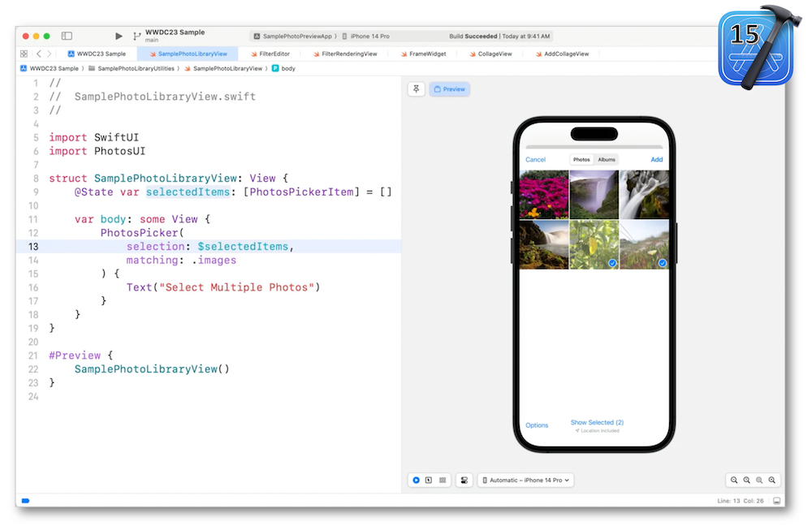Click the "Select Multiple Photos" string literal
This screenshot has width=812, height=526.
(x=236, y=287)
